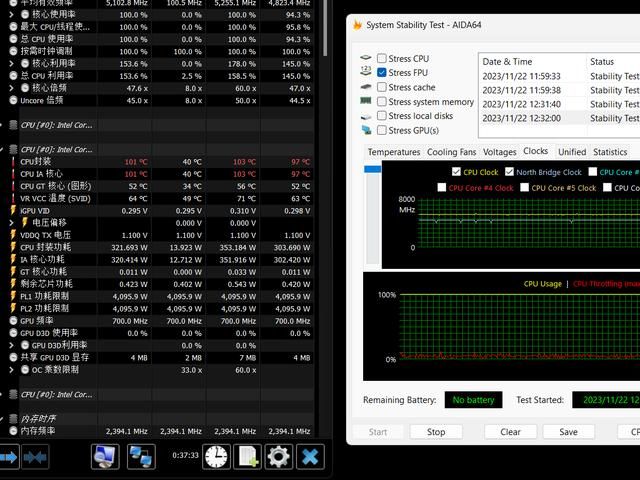
Task: Expand the OC 乘数限制 row
Action: point(11,370)
